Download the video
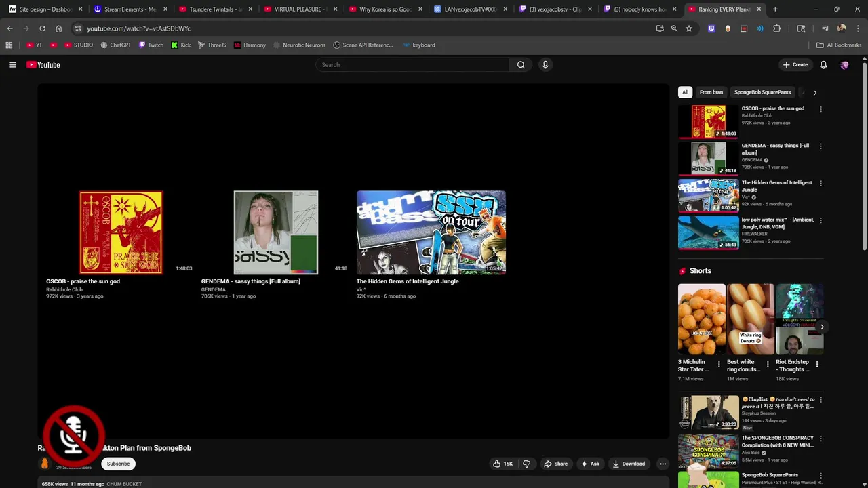Image resolution: width=868 pixels, height=488 pixels. 629,464
